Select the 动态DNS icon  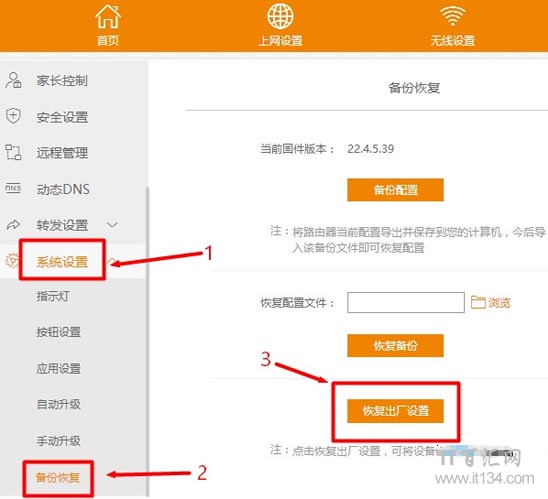point(13,188)
